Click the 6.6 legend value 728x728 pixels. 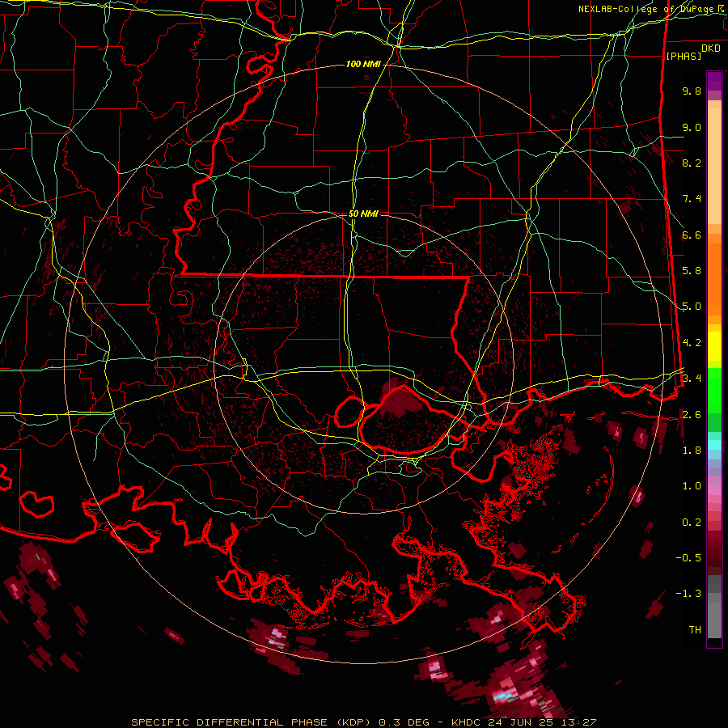point(692,235)
